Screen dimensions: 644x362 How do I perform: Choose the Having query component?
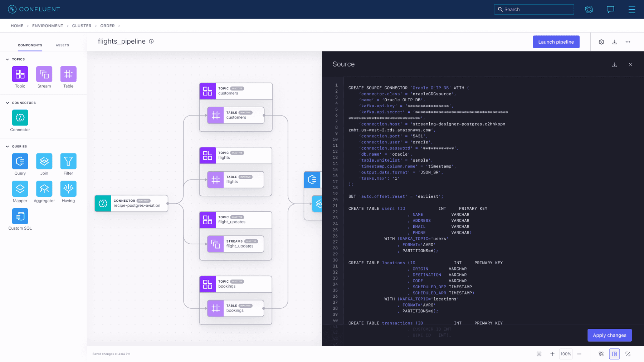point(68,189)
